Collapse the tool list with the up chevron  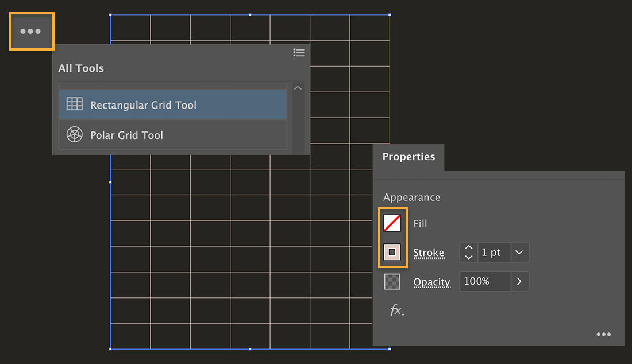298,87
